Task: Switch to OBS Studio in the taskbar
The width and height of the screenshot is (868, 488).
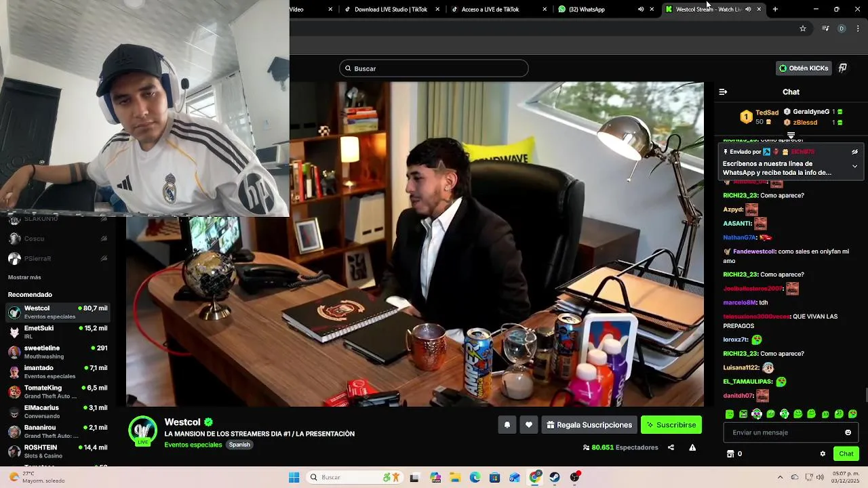Action: [575, 477]
